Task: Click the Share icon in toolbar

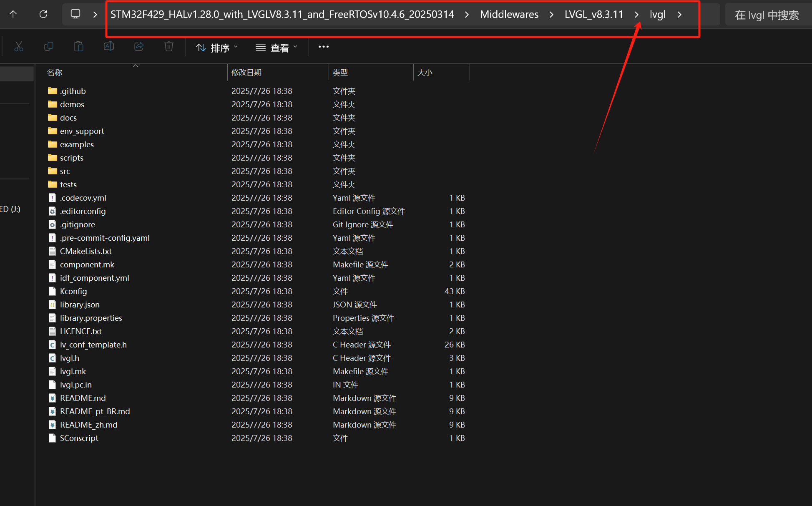Action: pyautogui.click(x=139, y=47)
